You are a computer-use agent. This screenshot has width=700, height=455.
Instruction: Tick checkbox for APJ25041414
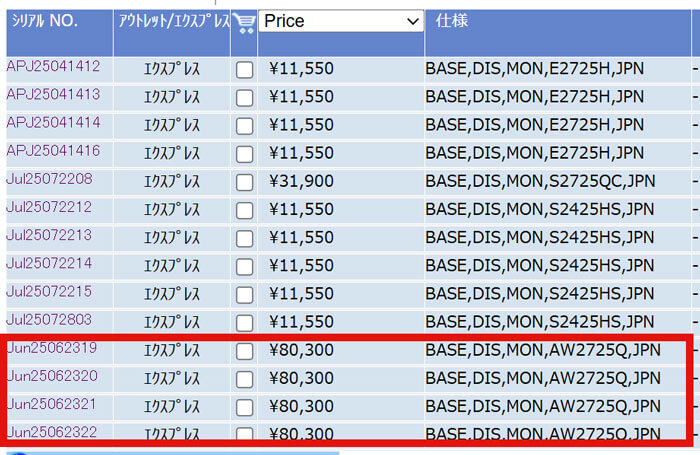click(x=245, y=126)
